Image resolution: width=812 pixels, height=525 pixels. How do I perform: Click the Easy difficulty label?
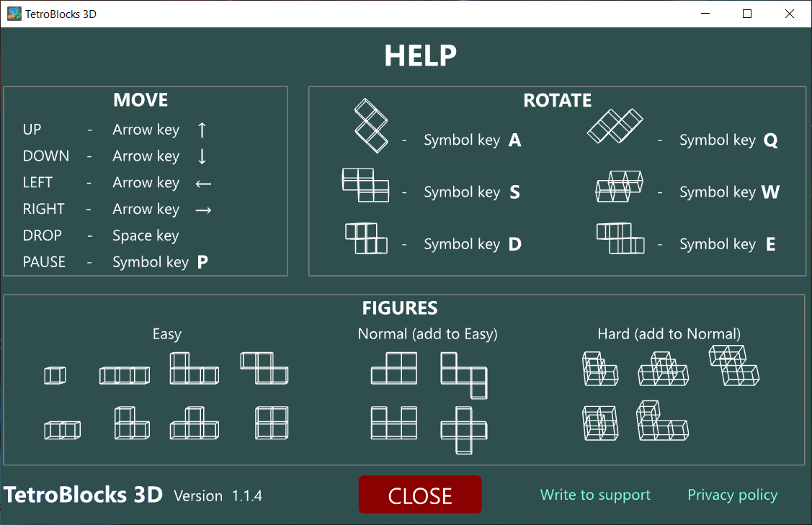(166, 334)
